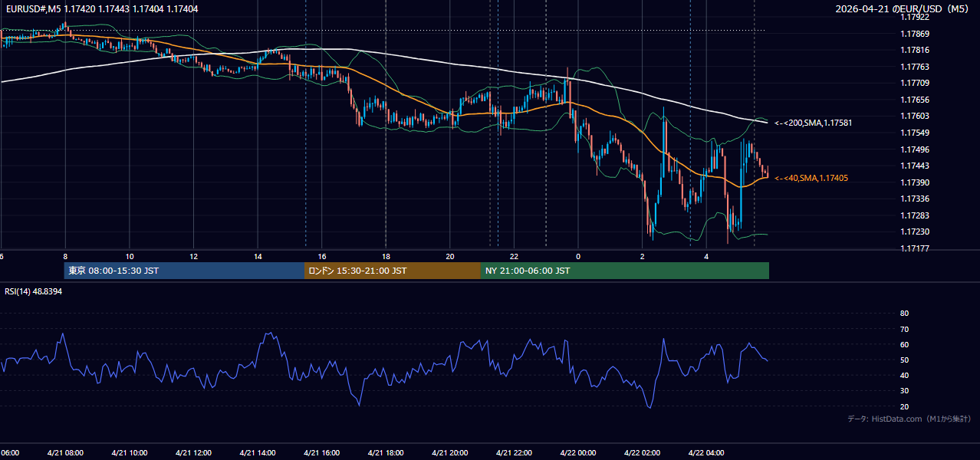
Task: Click the HistData.com data source text
Action: pos(909,419)
